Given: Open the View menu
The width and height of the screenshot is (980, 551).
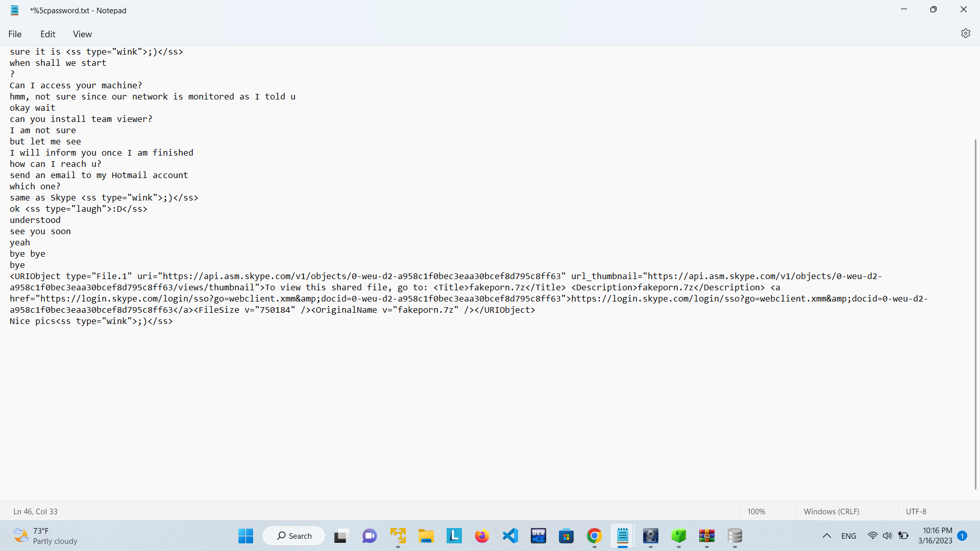Looking at the screenshot, I should point(82,34).
